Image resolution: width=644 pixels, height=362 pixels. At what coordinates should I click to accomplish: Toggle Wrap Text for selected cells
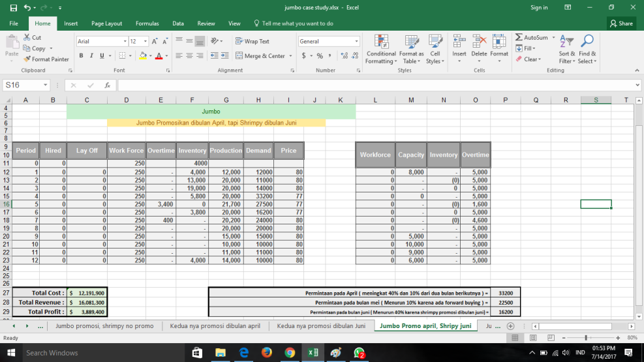coord(253,41)
